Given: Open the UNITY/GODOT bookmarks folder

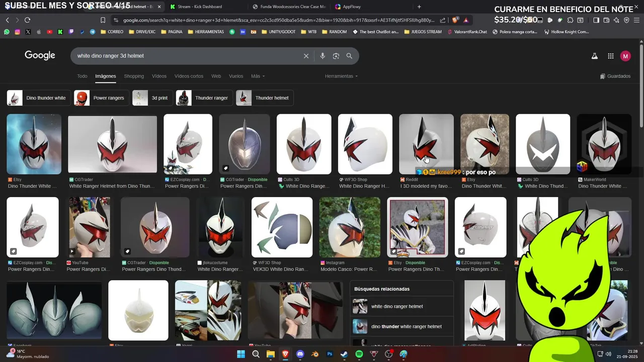Looking at the screenshot, I should click(278, 32).
